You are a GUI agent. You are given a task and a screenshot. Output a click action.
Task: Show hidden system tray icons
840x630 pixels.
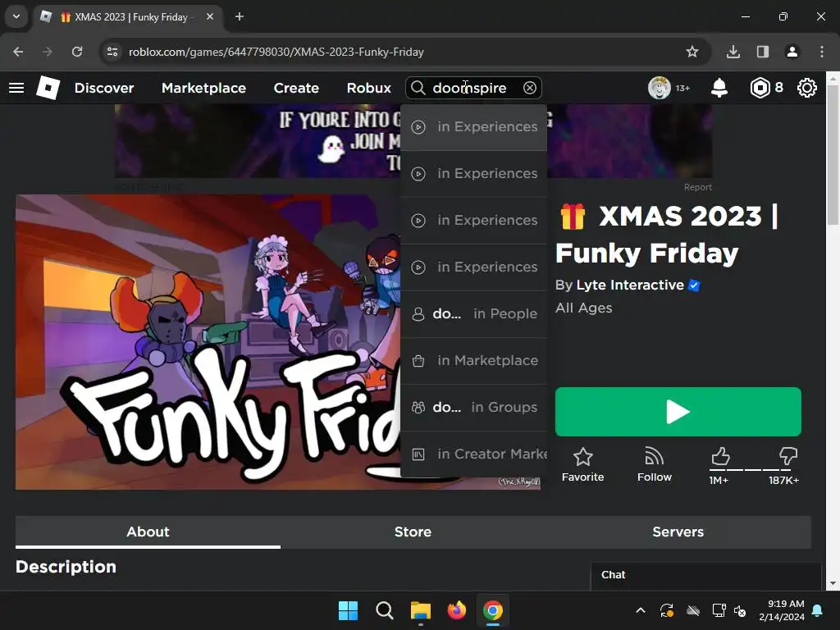pyautogui.click(x=640, y=610)
